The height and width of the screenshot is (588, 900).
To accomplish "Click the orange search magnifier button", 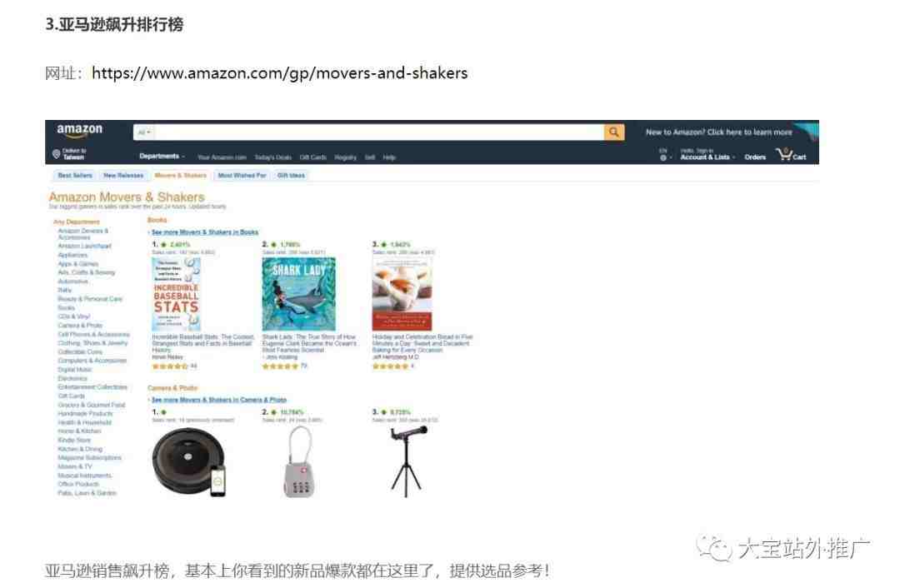I will tap(613, 132).
